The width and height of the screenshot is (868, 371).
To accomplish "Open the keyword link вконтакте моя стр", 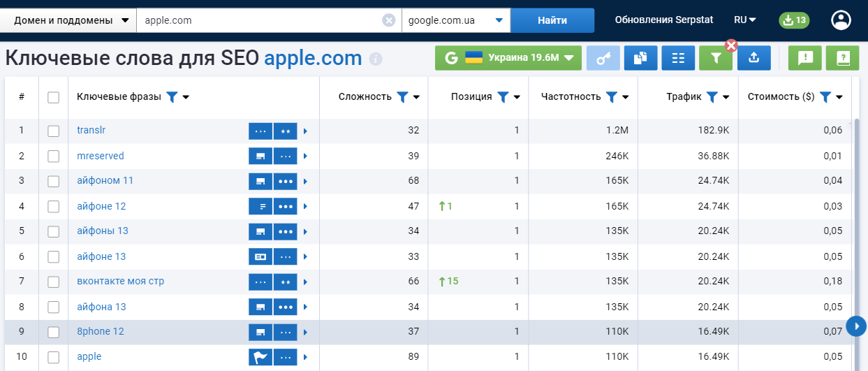I will click(x=121, y=281).
